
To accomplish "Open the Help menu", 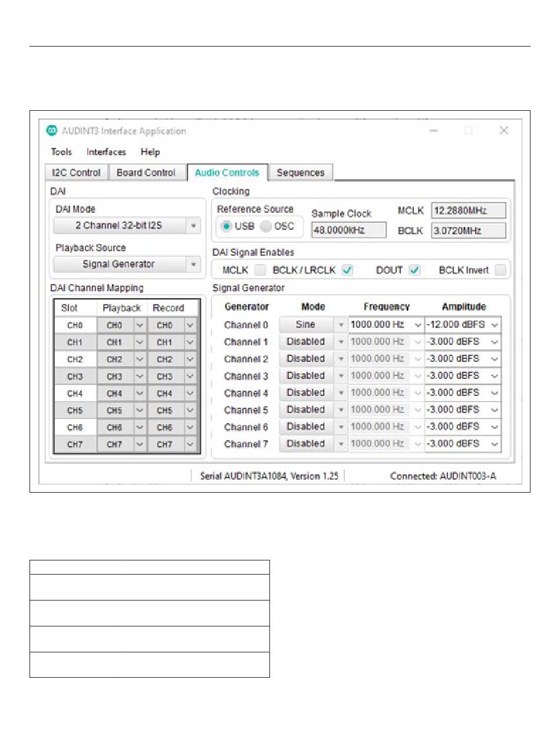I will 150,152.
